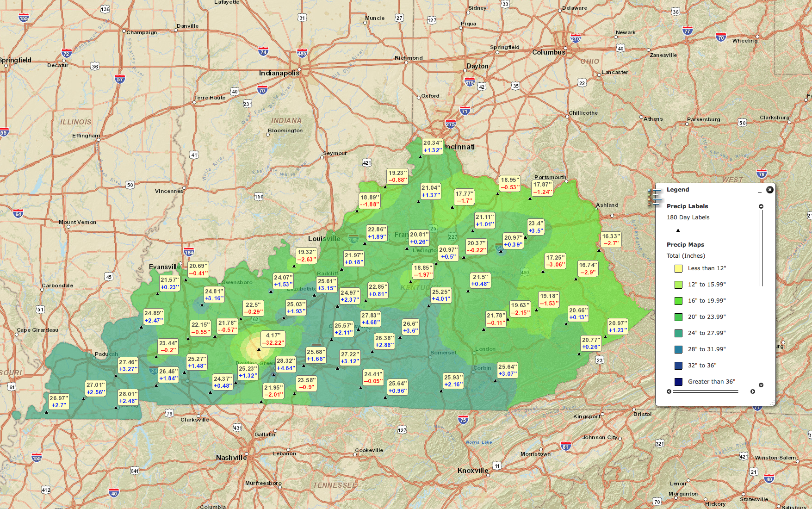This screenshot has height=509, width=812.
Task: Click the 21.5" / +0.48" station label
Action: pos(480,280)
